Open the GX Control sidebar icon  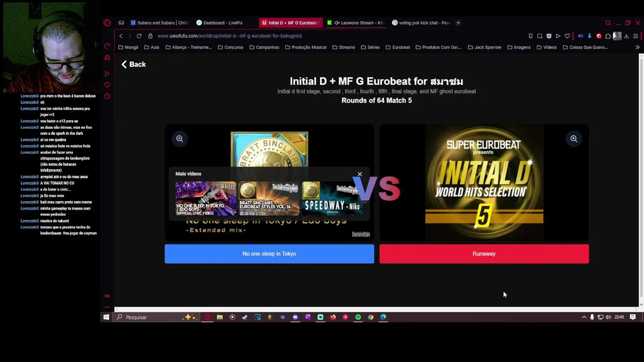tap(107, 46)
